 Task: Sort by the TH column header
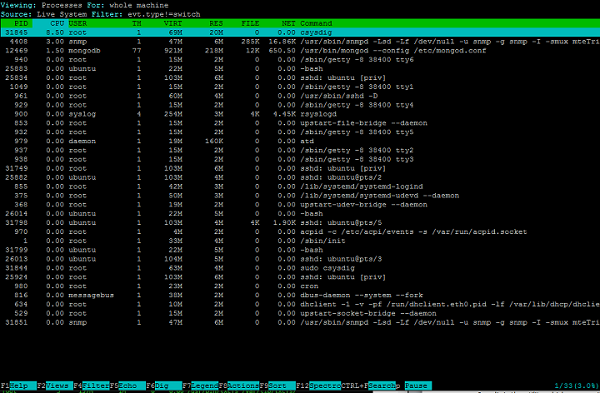[x=137, y=23]
